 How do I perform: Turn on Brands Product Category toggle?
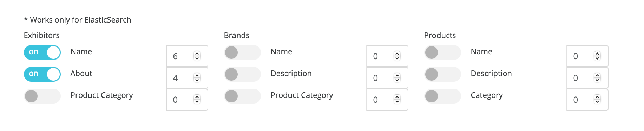pyautogui.click(x=242, y=96)
